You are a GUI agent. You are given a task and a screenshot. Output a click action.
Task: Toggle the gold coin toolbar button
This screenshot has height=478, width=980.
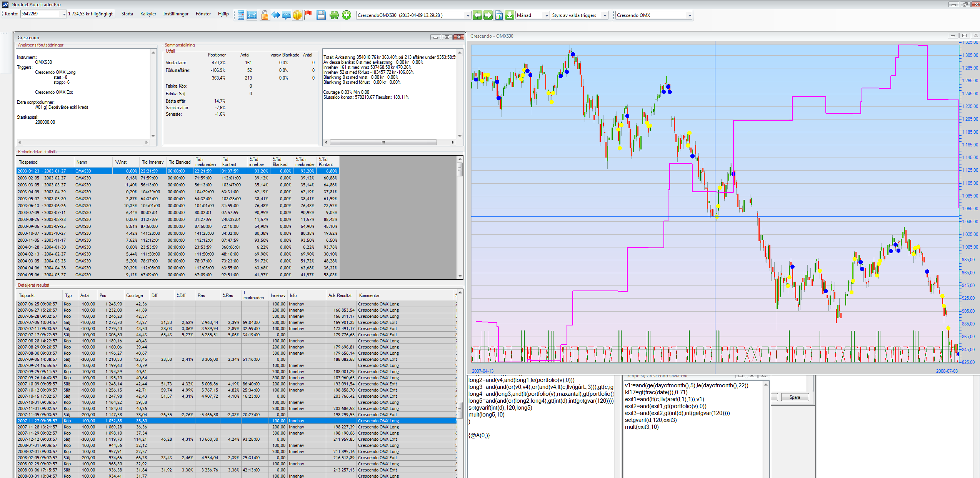point(297,15)
